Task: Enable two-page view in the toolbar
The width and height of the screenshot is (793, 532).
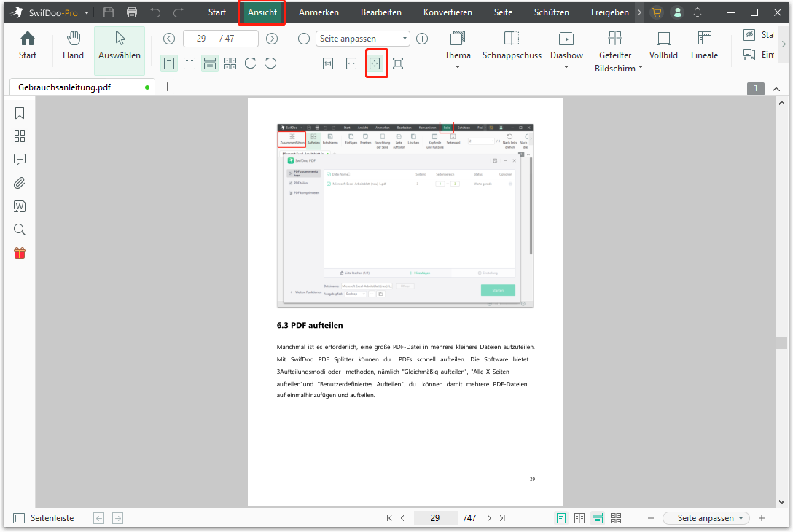Action: tap(189, 63)
